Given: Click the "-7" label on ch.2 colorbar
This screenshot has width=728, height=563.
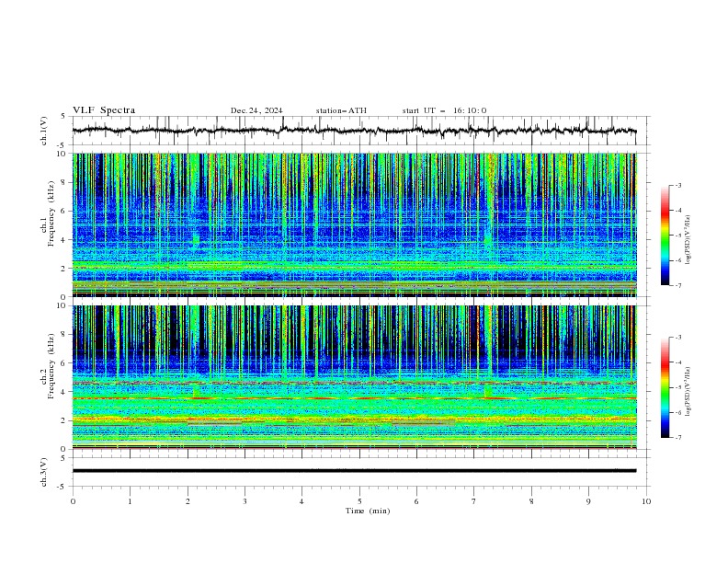Looking at the screenshot, I should pyautogui.click(x=678, y=438).
